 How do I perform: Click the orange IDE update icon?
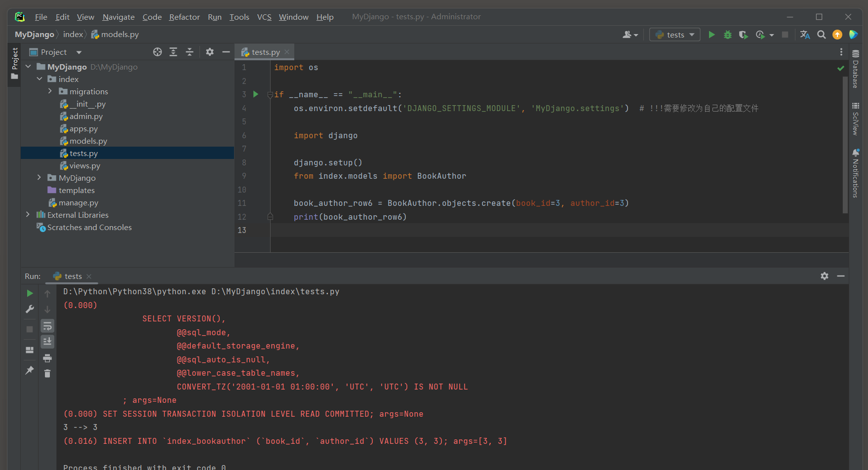pos(837,35)
